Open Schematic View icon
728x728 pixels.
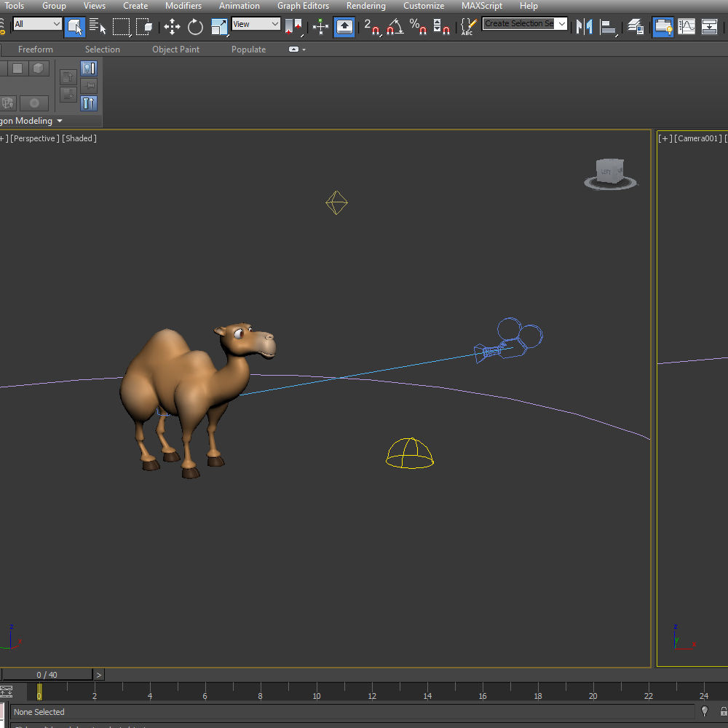tap(709, 26)
